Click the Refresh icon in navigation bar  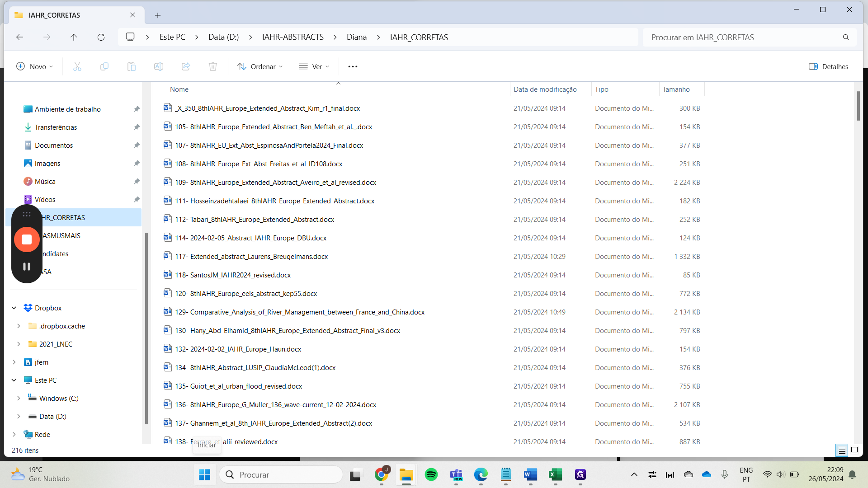click(x=101, y=38)
